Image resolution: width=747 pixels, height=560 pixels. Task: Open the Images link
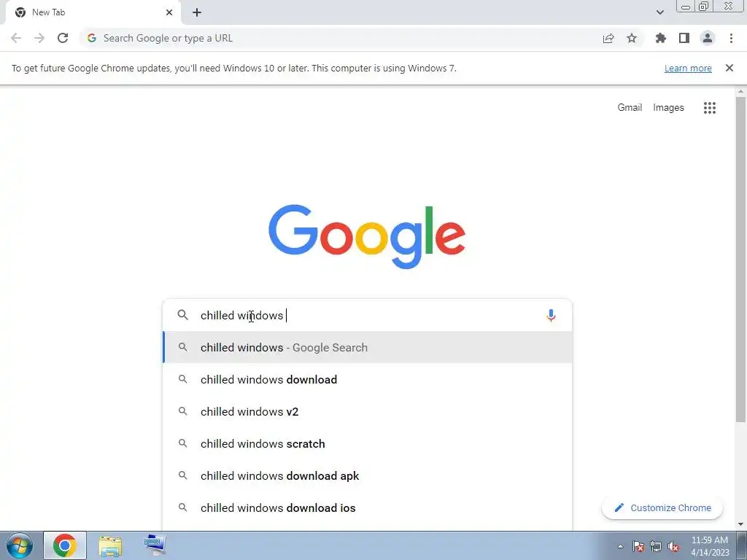tap(668, 108)
